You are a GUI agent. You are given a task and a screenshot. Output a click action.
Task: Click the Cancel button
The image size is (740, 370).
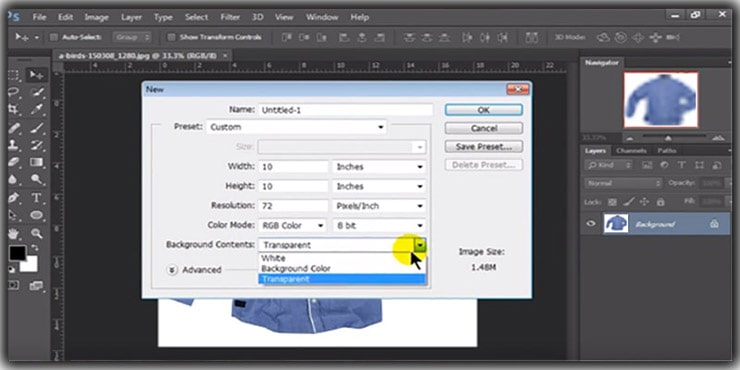[x=483, y=128]
